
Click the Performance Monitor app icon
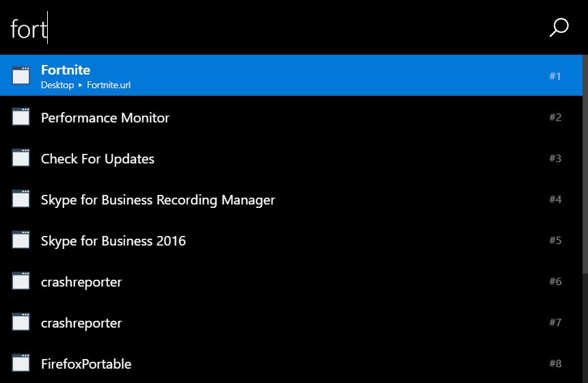pyautogui.click(x=21, y=117)
